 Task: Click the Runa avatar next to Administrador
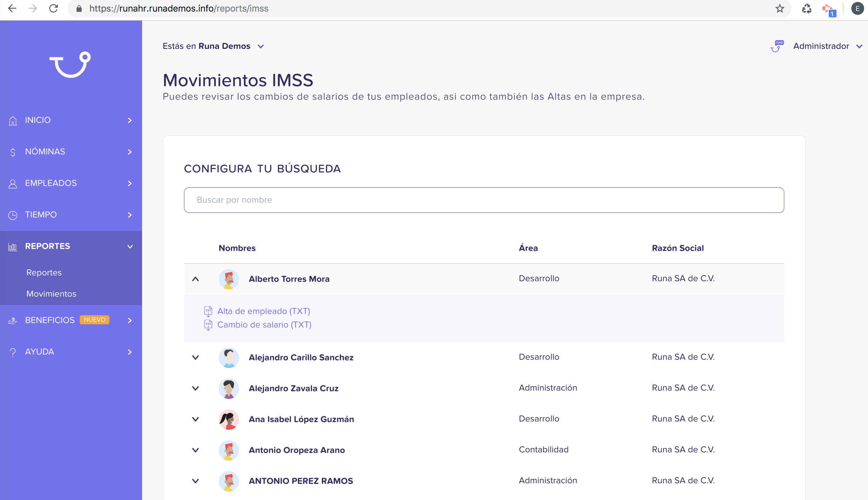pyautogui.click(x=777, y=46)
